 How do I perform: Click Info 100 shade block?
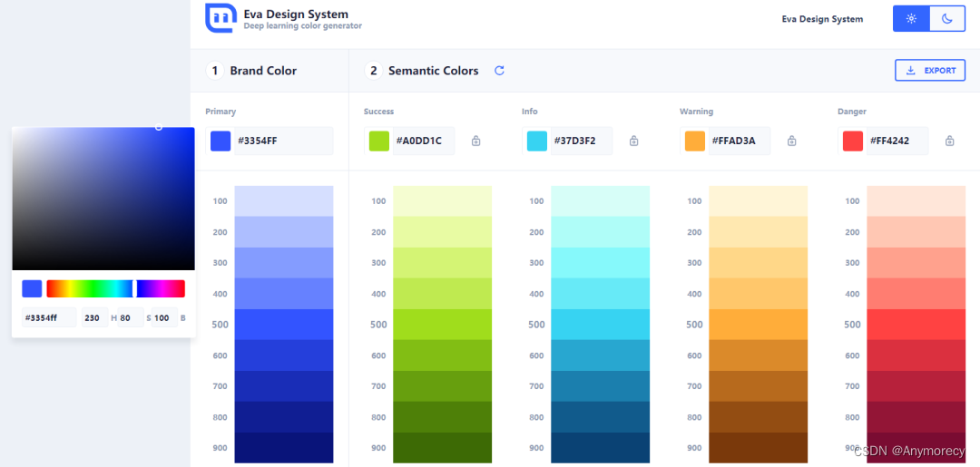tap(601, 201)
